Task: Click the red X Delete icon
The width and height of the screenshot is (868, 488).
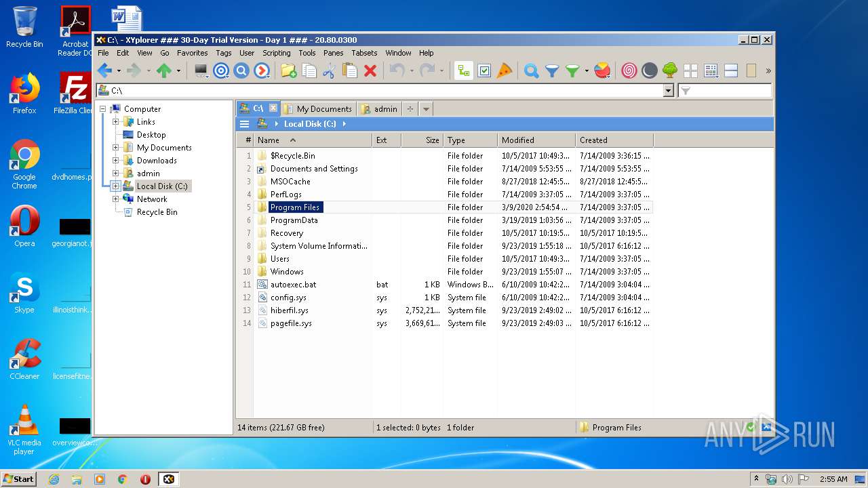Action: tap(370, 70)
